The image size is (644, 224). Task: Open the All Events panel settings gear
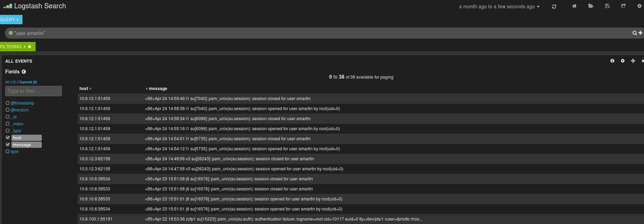click(623, 61)
